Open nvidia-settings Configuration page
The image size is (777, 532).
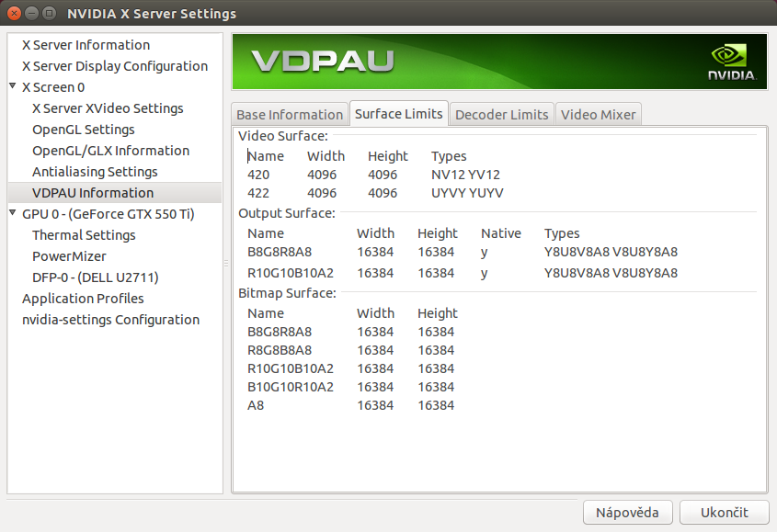point(110,320)
